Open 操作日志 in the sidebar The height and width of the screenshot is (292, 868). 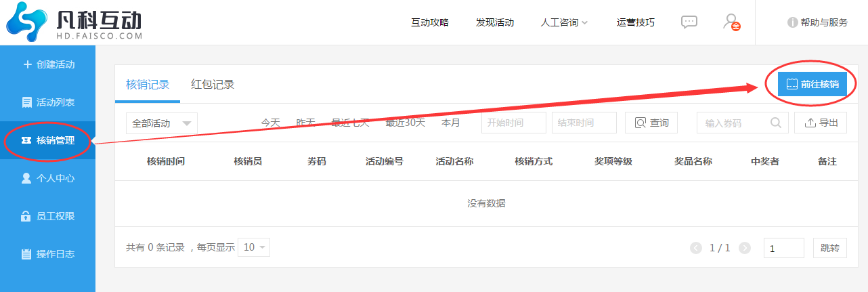pyautogui.click(x=48, y=254)
